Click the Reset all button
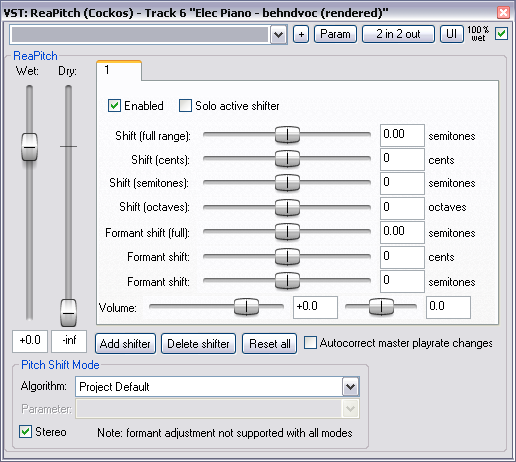This screenshot has width=516, height=462. [x=269, y=344]
